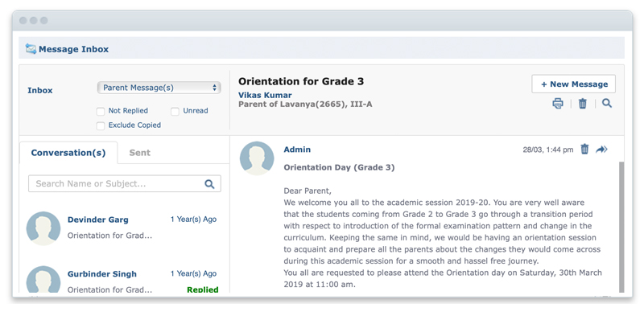The image size is (644, 320).
Task: Check the Exclude Copied option
Action: click(x=101, y=126)
